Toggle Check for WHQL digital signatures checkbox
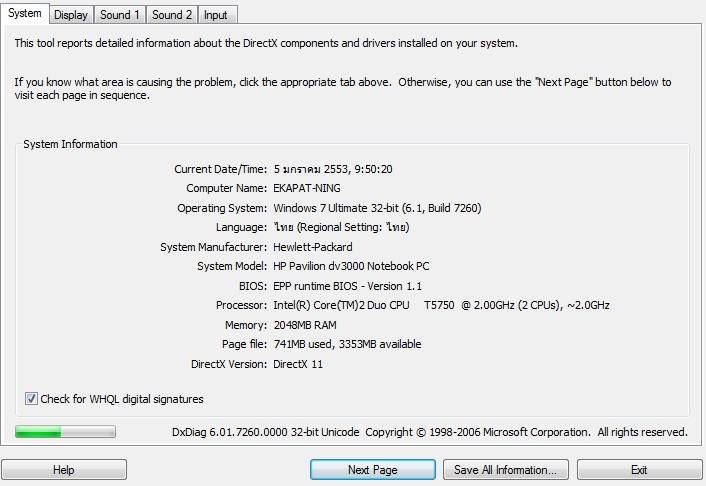Screen dimensions: 706x486 32,399
